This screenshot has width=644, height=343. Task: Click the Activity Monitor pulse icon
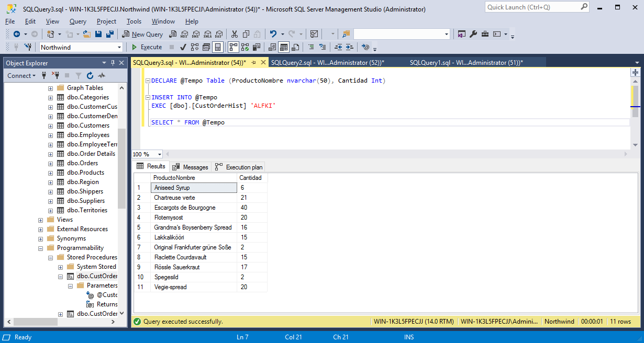point(102,76)
